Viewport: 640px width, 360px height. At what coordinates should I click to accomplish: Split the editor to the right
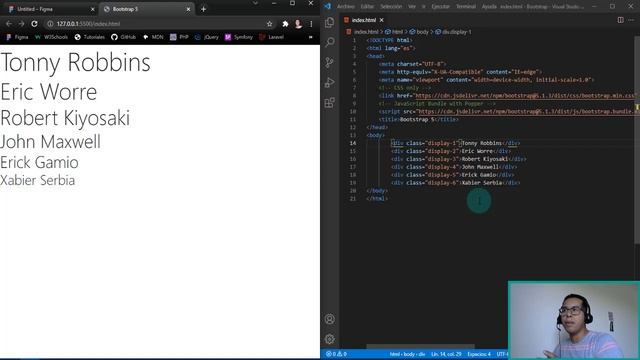pyautogui.click(x=620, y=20)
